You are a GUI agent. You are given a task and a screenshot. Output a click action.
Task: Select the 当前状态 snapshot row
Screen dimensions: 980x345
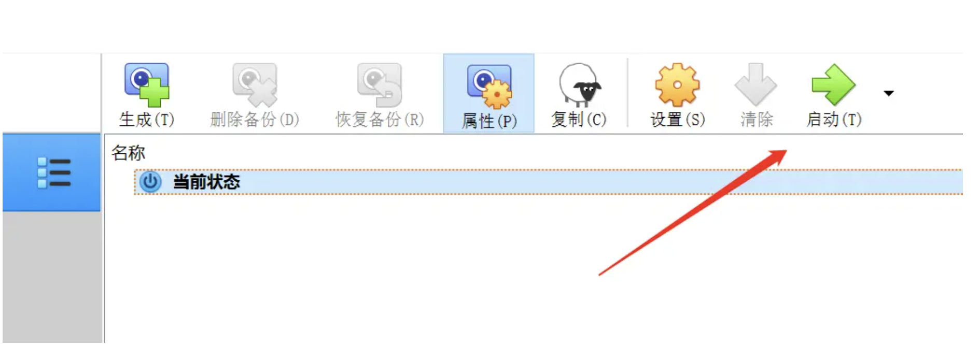[x=548, y=182]
